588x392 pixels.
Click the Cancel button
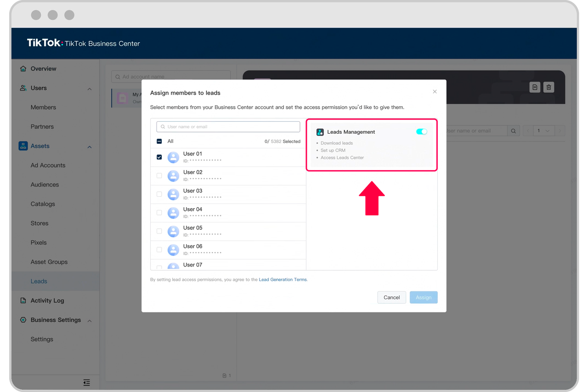click(x=391, y=297)
